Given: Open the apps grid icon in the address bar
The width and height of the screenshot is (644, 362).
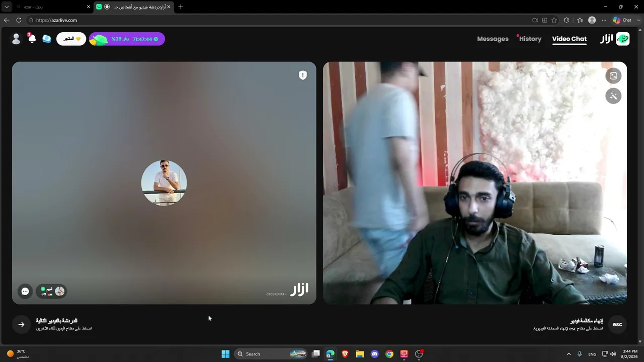Looking at the screenshot, I should pos(545,20).
